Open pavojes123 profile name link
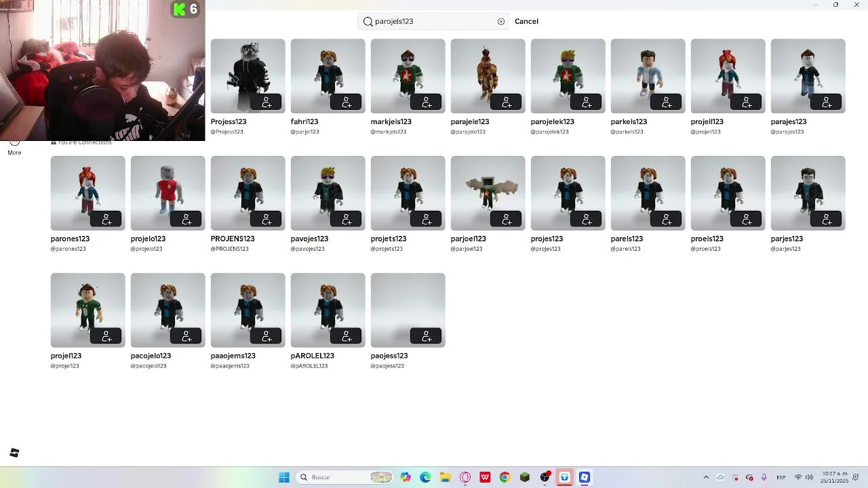 309,239
